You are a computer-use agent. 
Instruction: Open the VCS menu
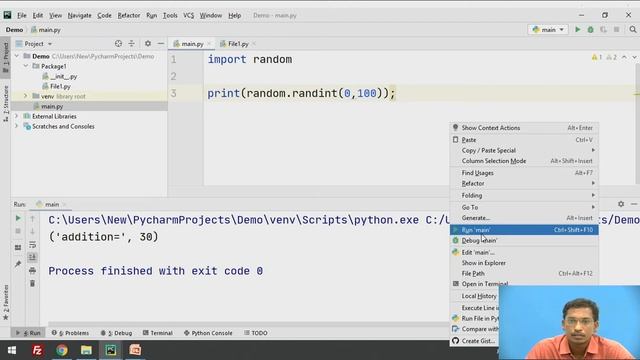[x=189, y=15]
